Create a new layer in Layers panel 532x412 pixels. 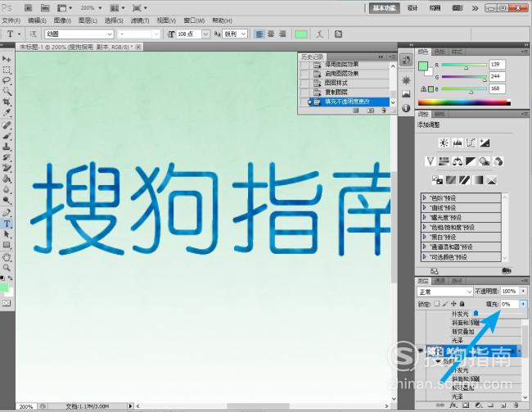tap(503, 405)
